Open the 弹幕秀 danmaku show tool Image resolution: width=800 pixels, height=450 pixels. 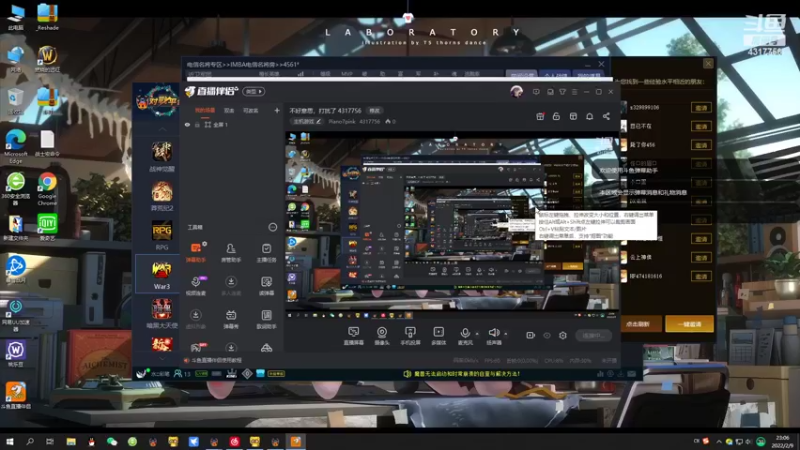231,319
